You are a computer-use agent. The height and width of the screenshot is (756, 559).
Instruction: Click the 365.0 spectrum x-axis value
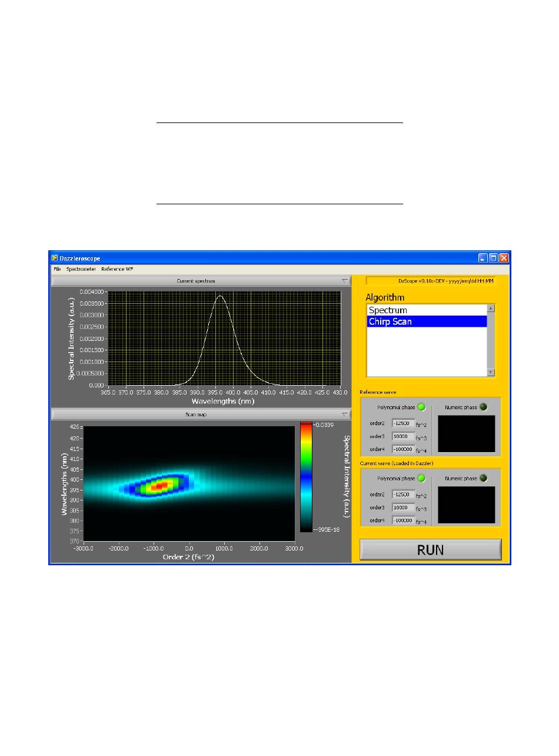(x=109, y=392)
